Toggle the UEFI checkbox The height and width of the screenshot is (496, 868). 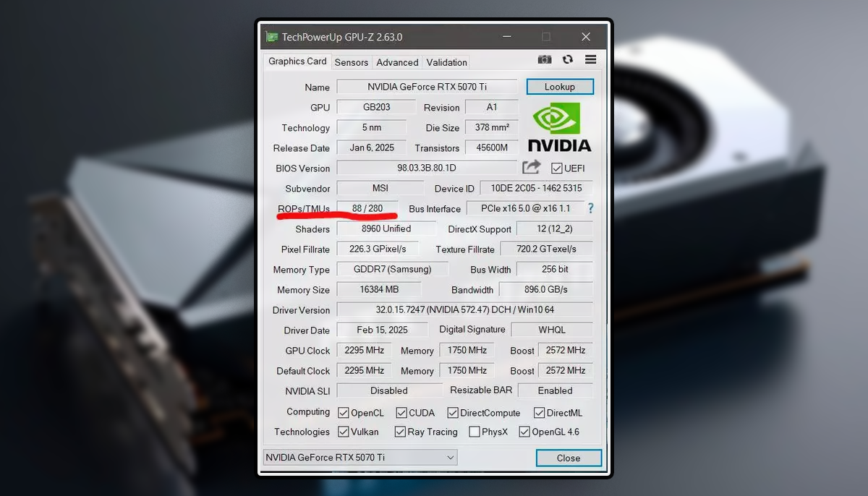point(556,168)
